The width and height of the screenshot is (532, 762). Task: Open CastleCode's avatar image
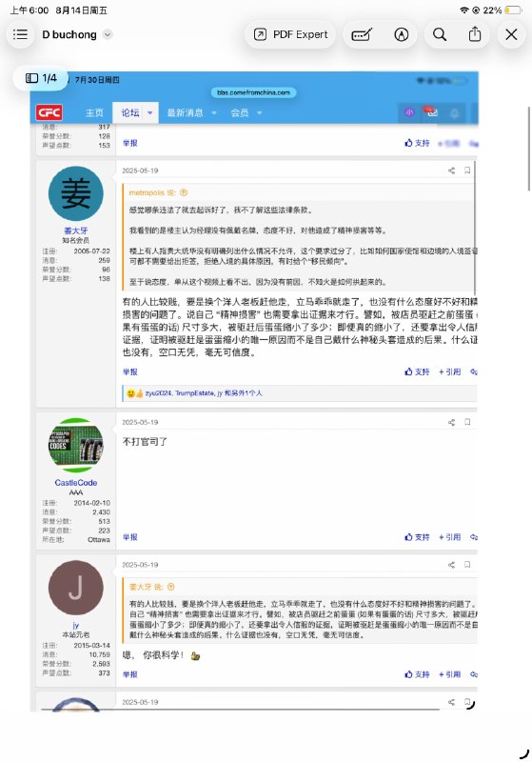(76, 446)
